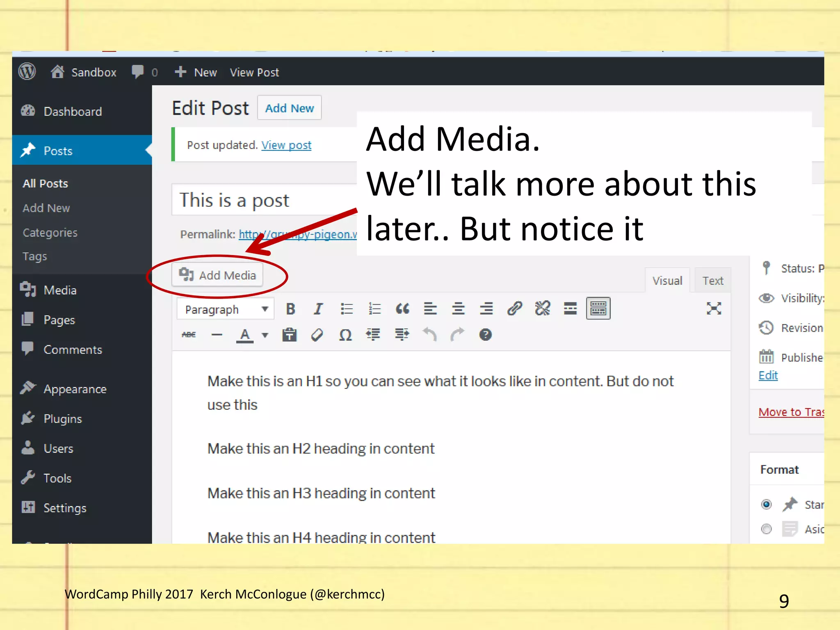This screenshot has width=840, height=630.
Task: Apply text color with the A swatch
Action: click(245, 335)
